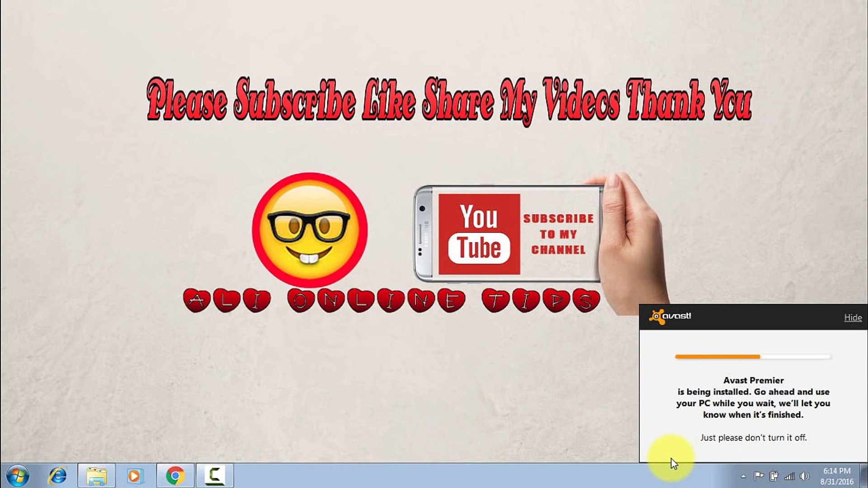Expand the hidden tray icons arrow
The width and height of the screenshot is (868, 488).
[x=743, y=476]
